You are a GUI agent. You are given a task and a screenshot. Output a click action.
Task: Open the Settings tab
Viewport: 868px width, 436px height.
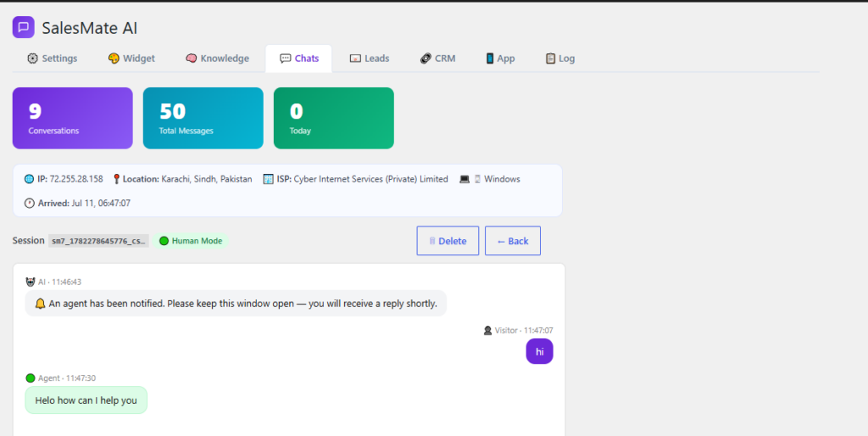tap(52, 59)
